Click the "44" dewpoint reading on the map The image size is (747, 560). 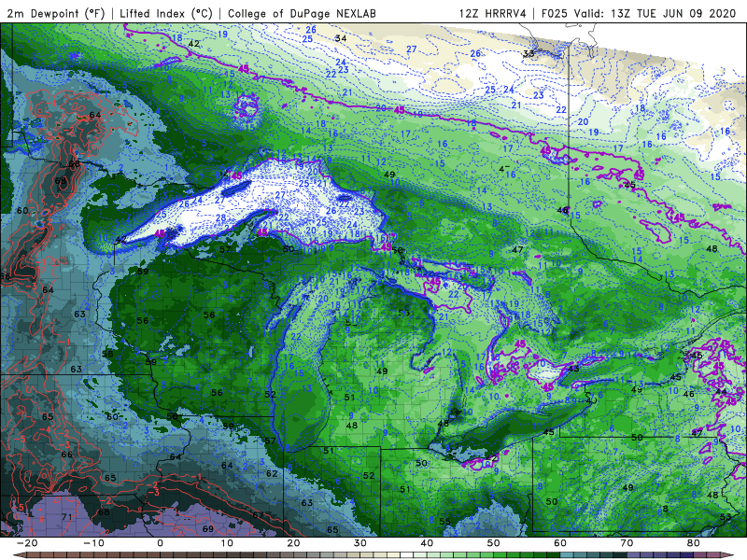pyautogui.click(x=721, y=392)
